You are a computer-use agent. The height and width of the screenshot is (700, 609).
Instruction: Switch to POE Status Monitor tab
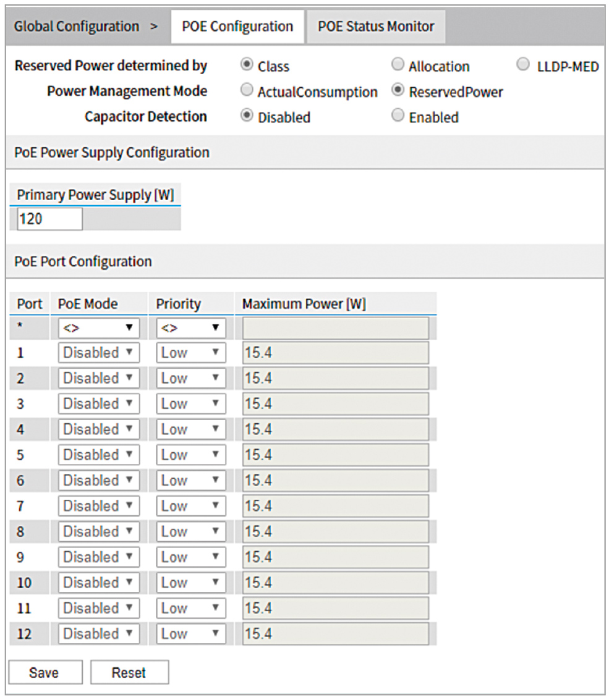376,27
